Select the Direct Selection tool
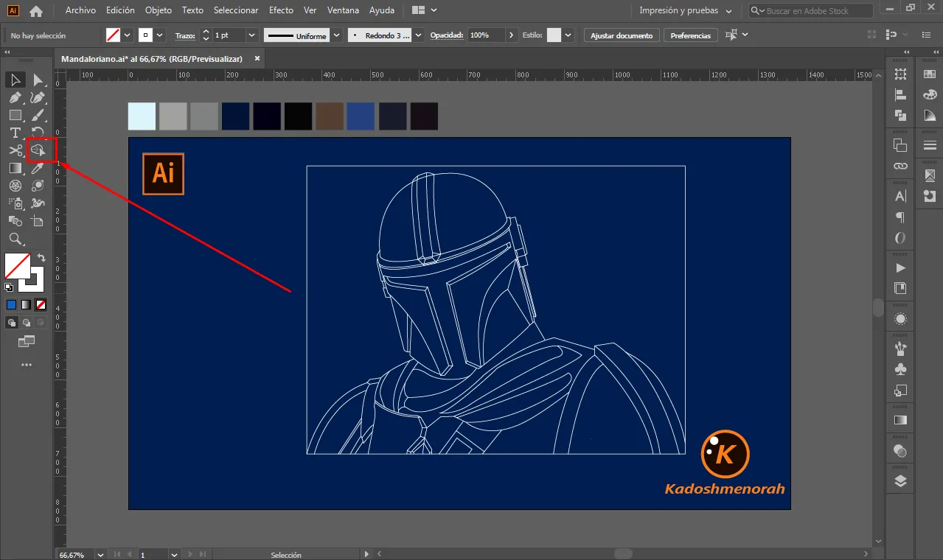The image size is (943, 560). point(38,80)
